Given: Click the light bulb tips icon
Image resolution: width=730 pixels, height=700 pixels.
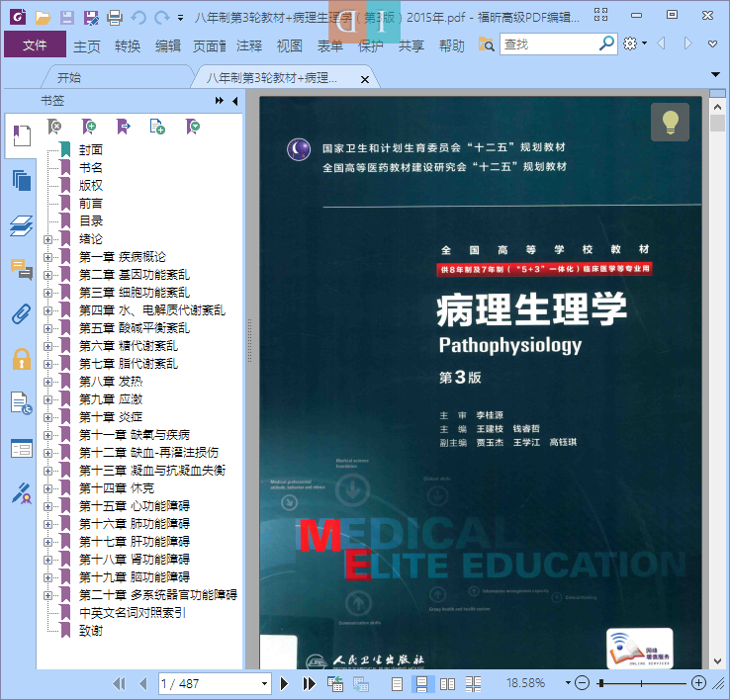Looking at the screenshot, I should pos(670,122).
